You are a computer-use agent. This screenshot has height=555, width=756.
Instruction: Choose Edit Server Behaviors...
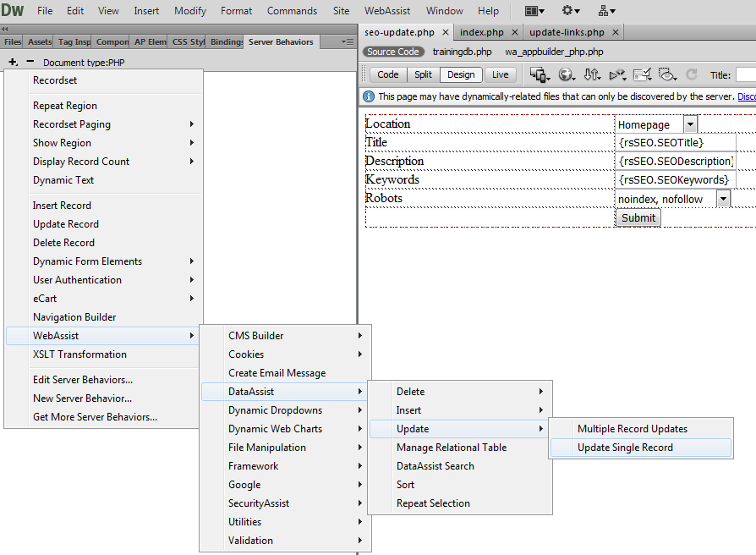point(104,380)
